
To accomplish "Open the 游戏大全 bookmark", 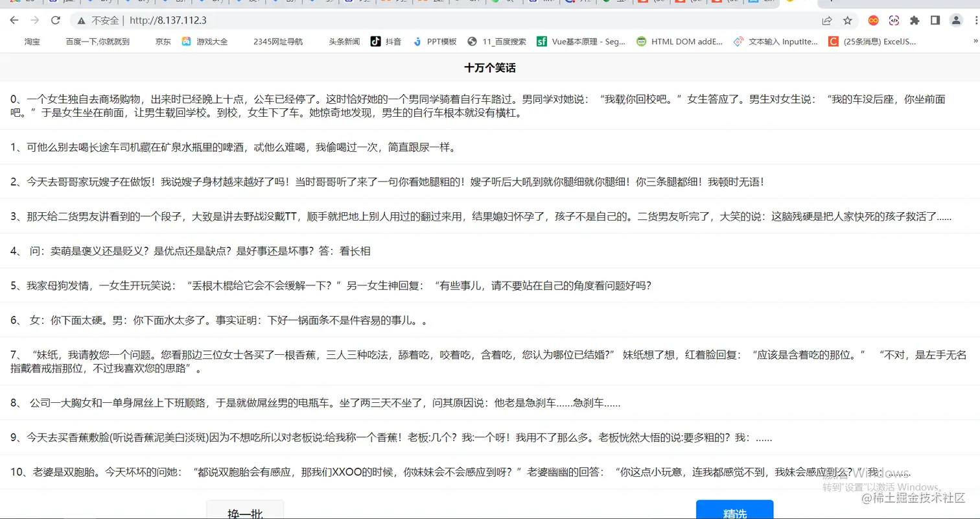I will pyautogui.click(x=205, y=42).
